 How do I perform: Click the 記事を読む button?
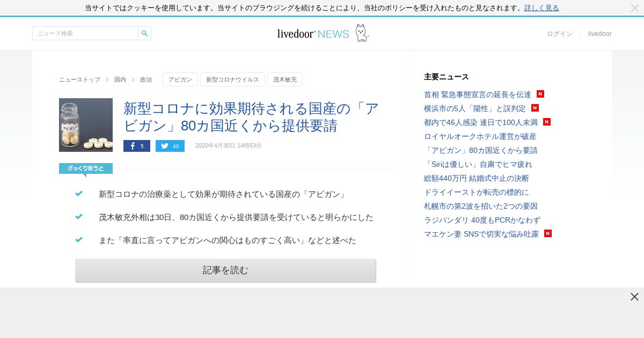coord(225,270)
